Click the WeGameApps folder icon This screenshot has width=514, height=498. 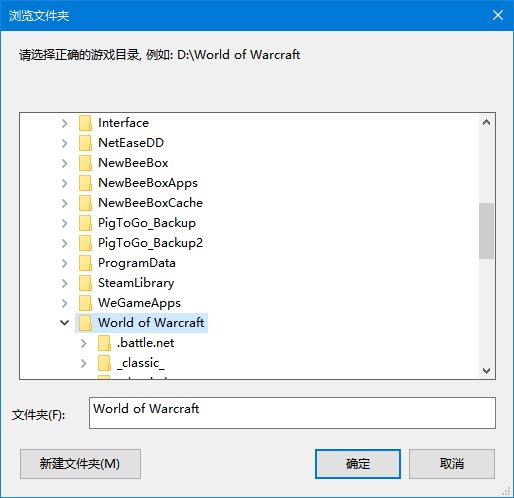coord(85,303)
